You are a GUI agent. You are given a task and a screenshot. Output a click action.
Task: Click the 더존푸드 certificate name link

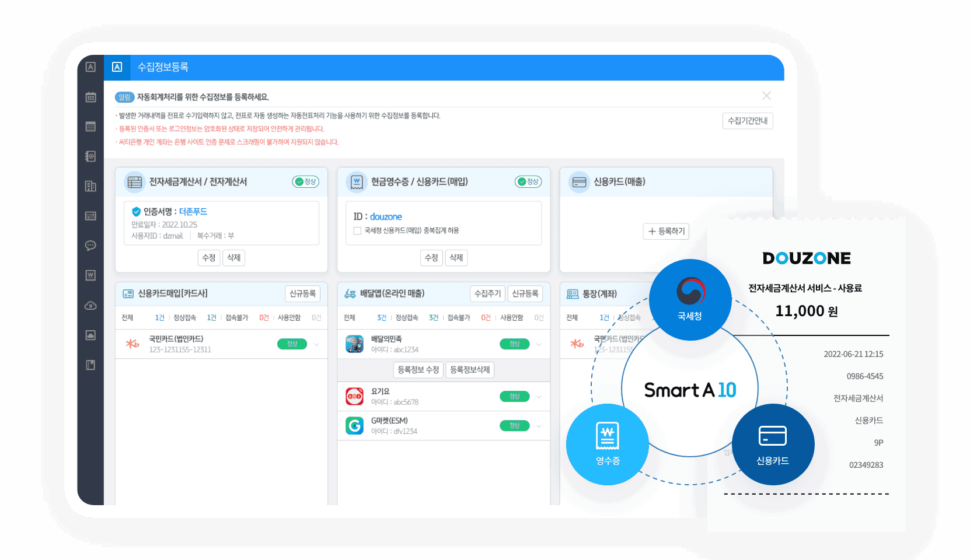click(x=193, y=212)
